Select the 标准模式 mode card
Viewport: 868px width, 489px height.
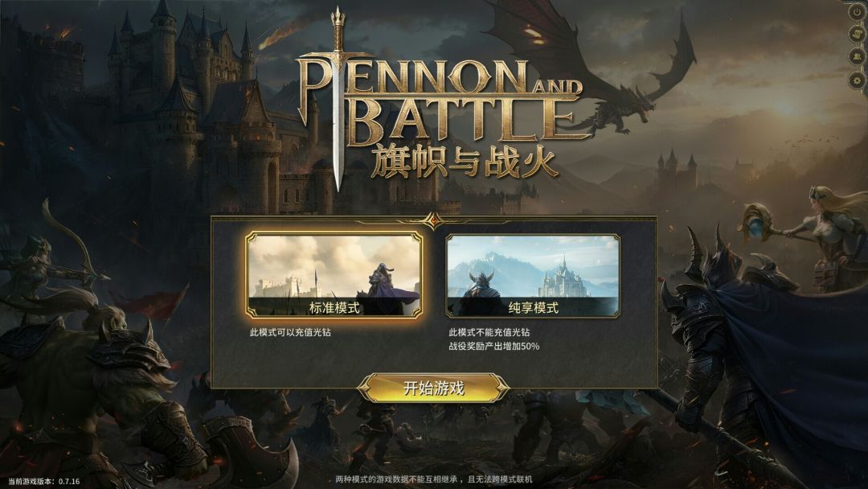(334, 275)
